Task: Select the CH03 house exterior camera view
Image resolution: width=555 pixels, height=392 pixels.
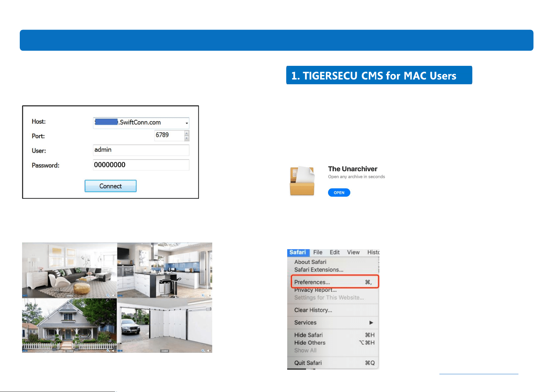Action: click(69, 326)
